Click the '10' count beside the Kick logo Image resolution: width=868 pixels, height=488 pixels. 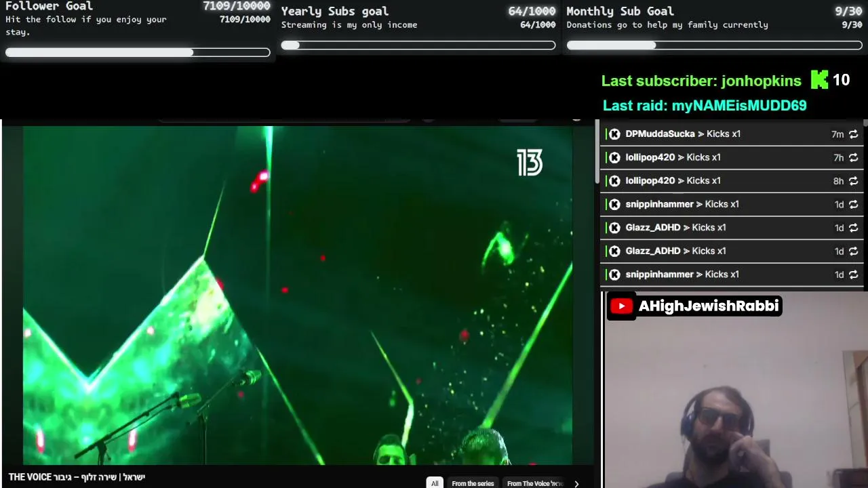pyautogui.click(x=841, y=80)
